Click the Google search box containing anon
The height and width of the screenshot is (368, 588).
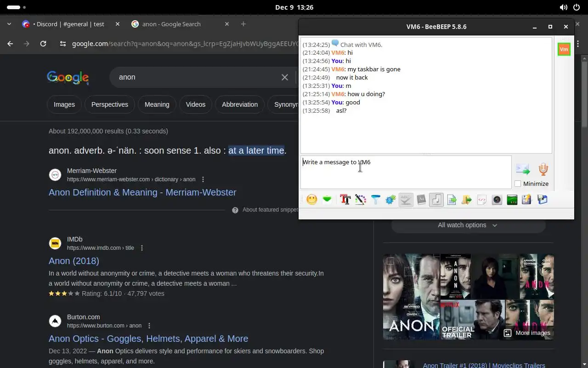coord(198,77)
